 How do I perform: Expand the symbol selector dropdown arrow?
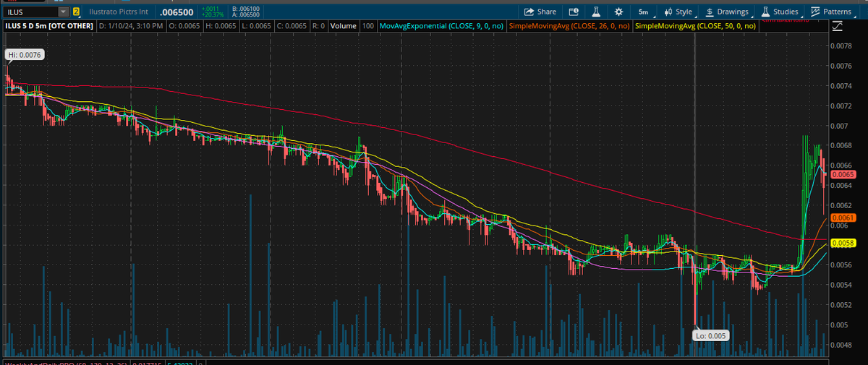click(x=64, y=12)
